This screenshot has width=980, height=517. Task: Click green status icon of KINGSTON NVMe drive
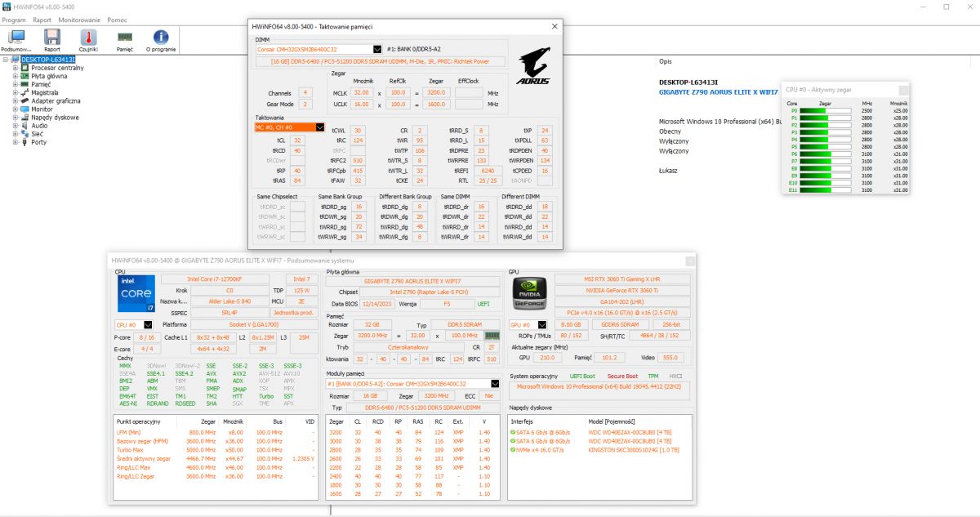(x=513, y=449)
